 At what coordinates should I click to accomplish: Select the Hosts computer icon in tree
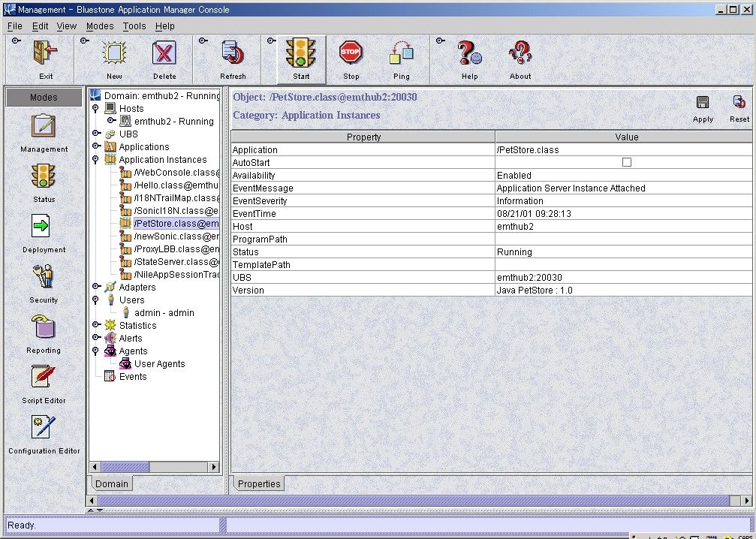point(110,108)
